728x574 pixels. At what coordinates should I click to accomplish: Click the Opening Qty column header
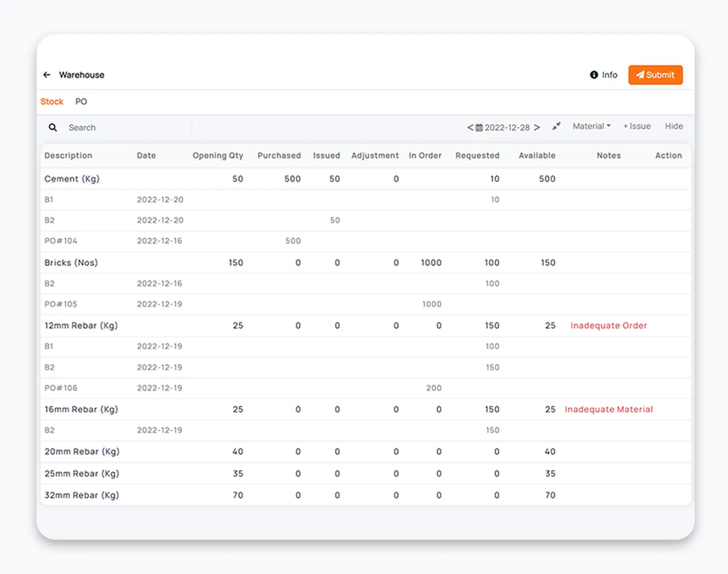(x=218, y=155)
